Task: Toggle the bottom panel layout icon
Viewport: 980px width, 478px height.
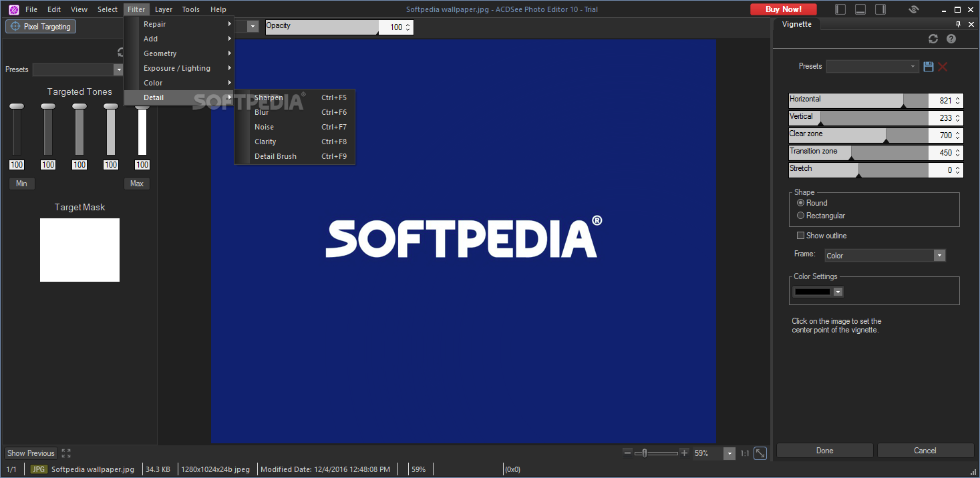Action: coord(860,9)
